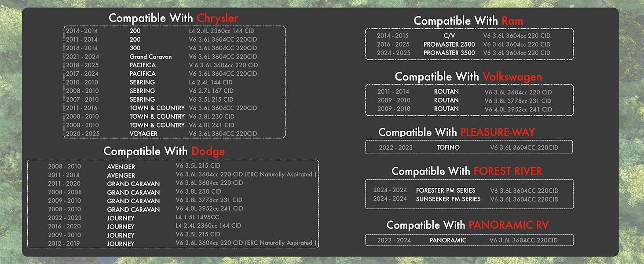This screenshot has width=644, height=264.
Task: Select TOWN & COUNTRY 'V6 3.8L 230 CID' engine
Action: click(212, 117)
